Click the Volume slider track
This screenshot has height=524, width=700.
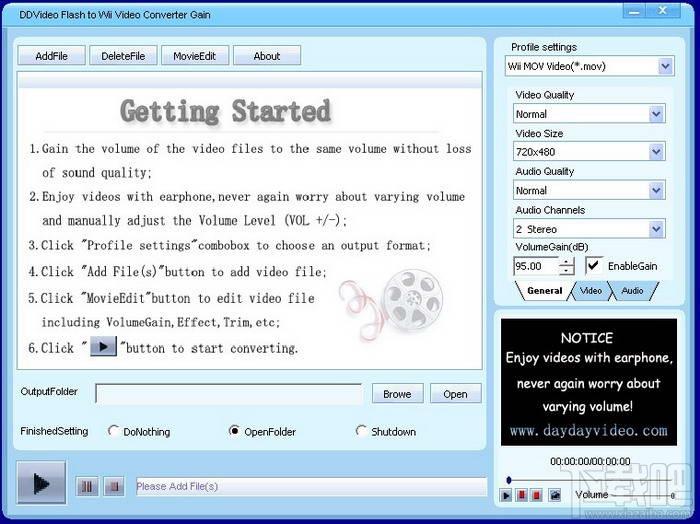642,495
